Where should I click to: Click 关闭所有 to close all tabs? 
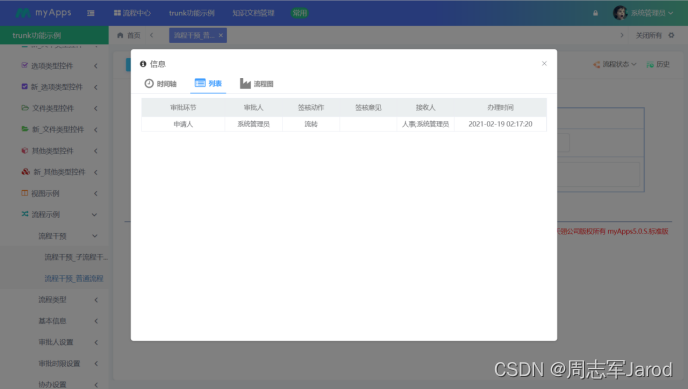coord(649,35)
